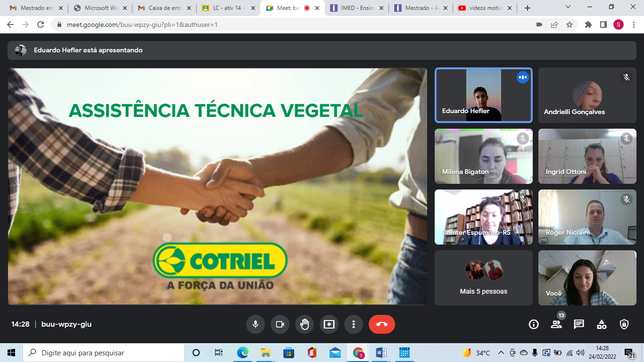Click the camera permission icon in address bar
The height and width of the screenshot is (362, 644).
(539, 25)
